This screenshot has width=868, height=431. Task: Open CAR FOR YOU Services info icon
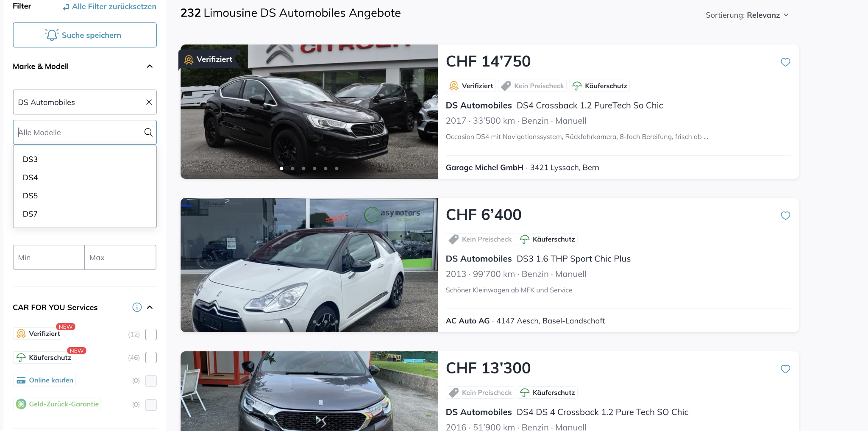point(137,307)
